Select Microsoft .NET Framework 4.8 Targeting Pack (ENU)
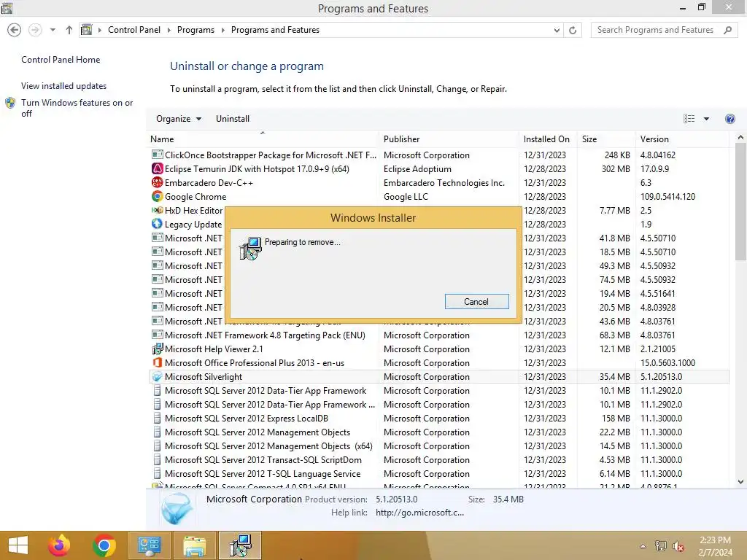The width and height of the screenshot is (747, 560). (x=265, y=335)
